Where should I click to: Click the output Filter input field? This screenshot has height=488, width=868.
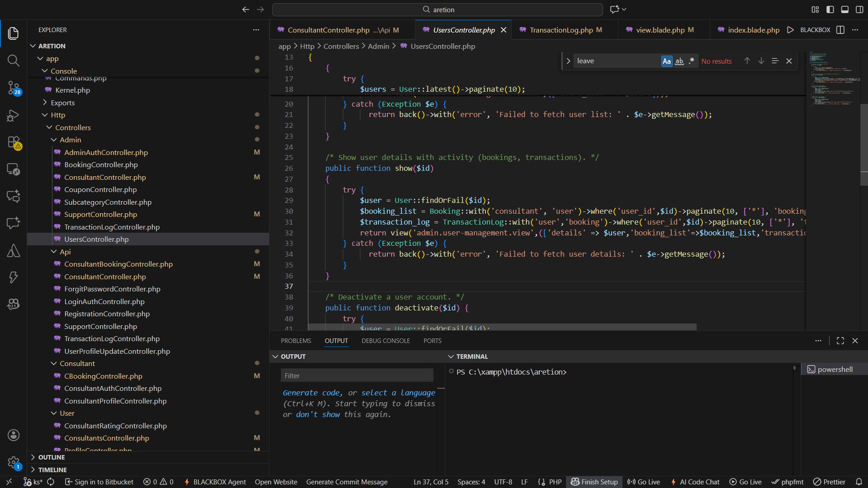click(x=357, y=375)
